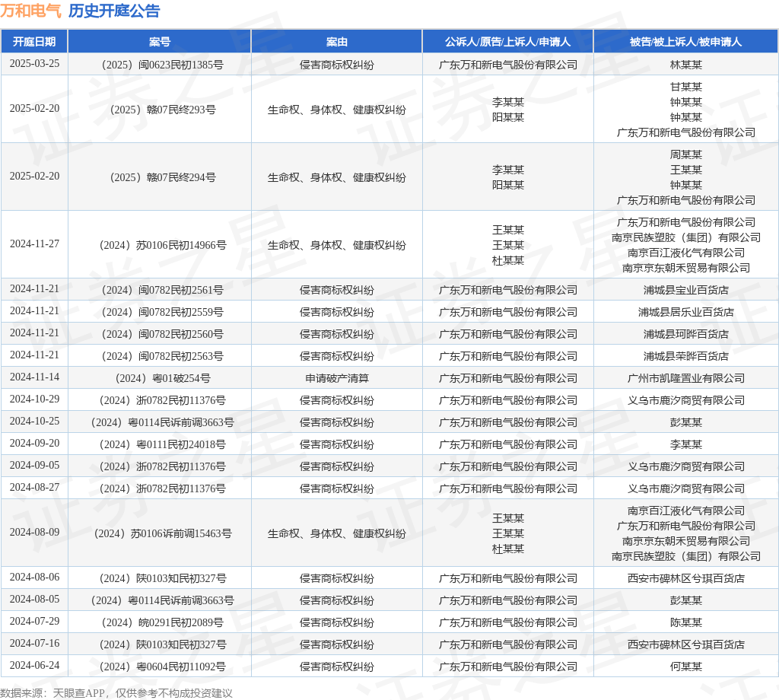Image resolution: width=779 pixels, height=700 pixels.
Task: Select case number (2024)苏0106民初14966号
Action: click(x=163, y=245)
